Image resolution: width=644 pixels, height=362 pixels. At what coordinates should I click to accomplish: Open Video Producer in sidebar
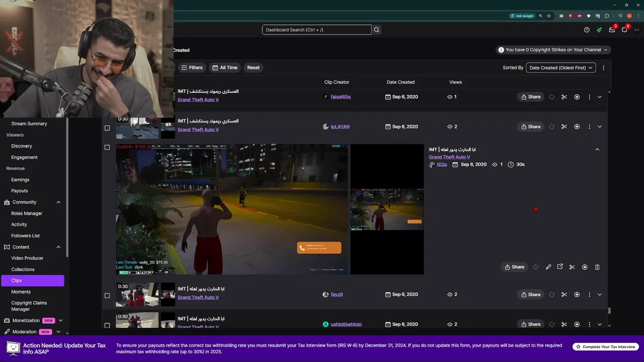click(27, 258)
